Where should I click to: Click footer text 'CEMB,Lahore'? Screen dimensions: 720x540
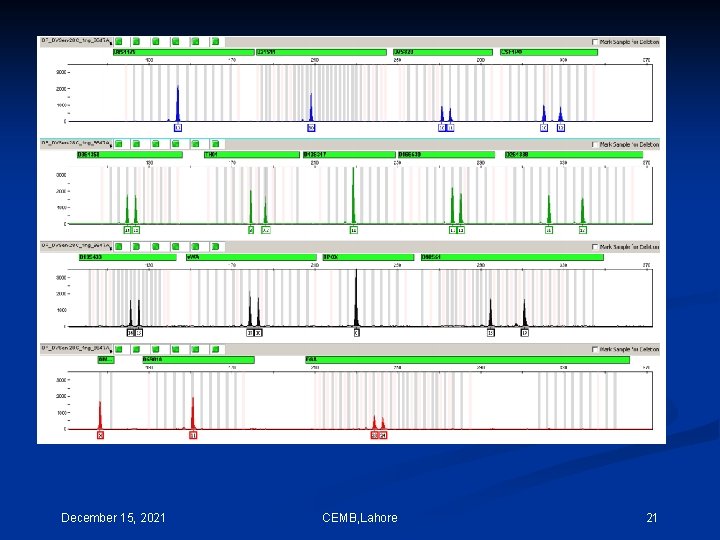(x=360, y=518)
